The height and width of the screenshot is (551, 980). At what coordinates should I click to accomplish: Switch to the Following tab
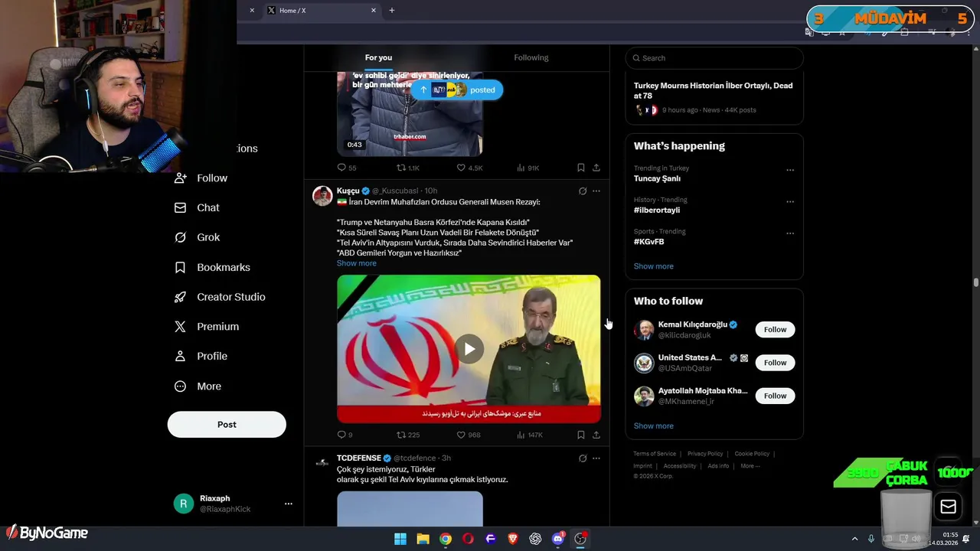[531, 57]
